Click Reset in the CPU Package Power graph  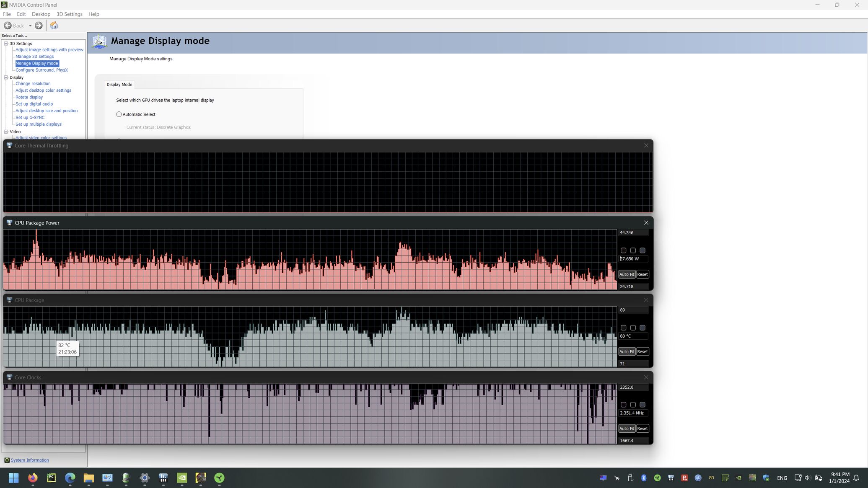point(643,274)
